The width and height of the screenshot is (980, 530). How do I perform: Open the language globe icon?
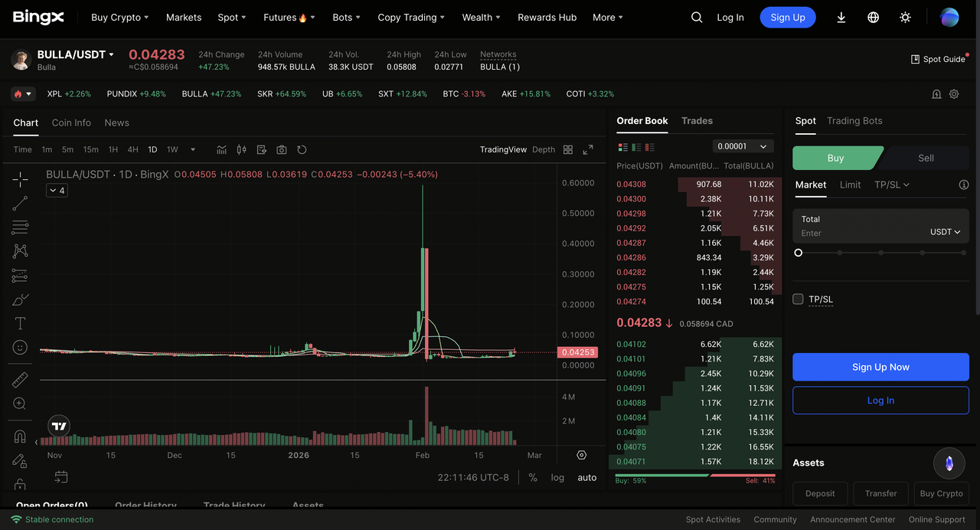point(873,18)
